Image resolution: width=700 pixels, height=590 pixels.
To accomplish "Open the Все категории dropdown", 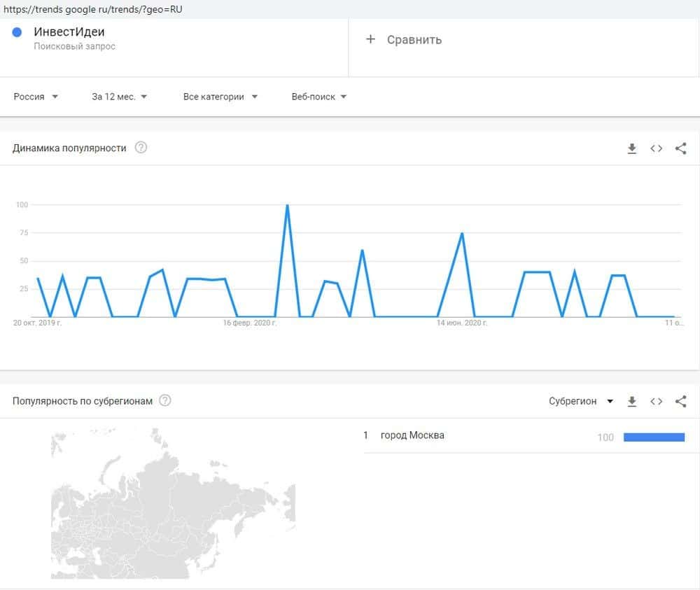I will pyautogui.click(x=220, y=97).
